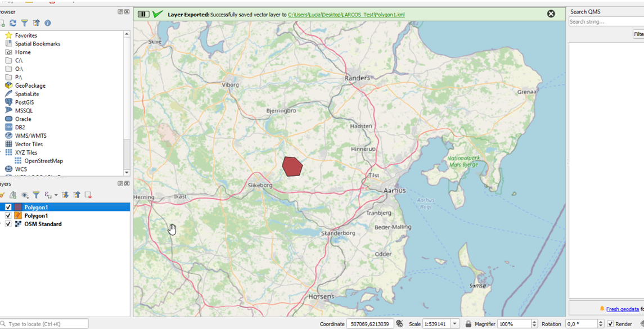
Task: Open exported Polygon1.kml file link
Action: pos(346,15)
